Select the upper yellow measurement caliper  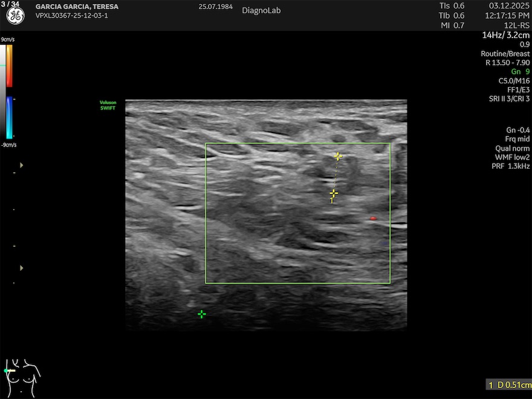pyautogui.click(x=338, y=157)
